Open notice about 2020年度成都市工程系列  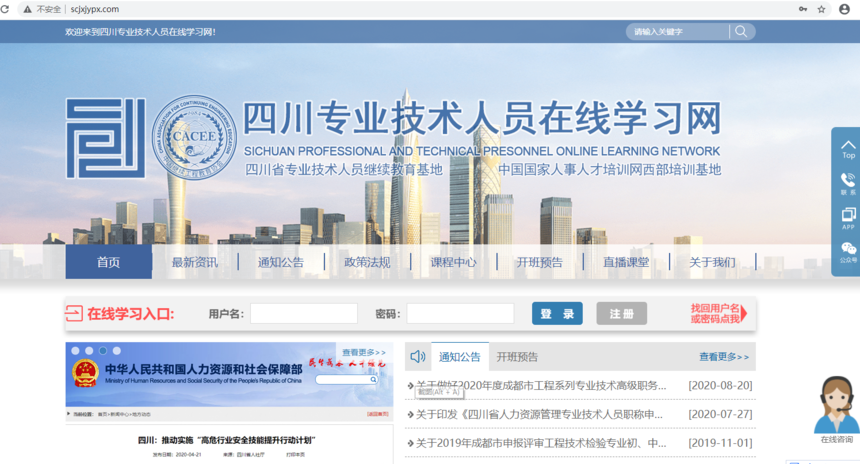coord(541,386)
